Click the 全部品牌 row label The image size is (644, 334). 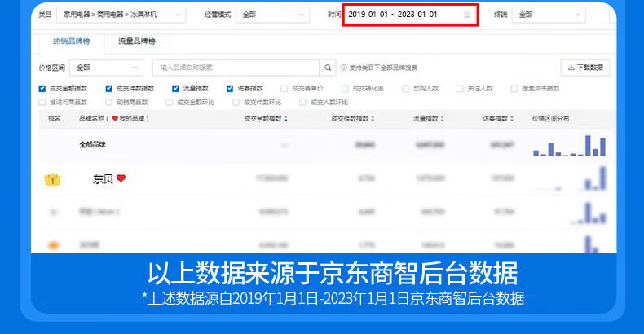click(92, 144)
